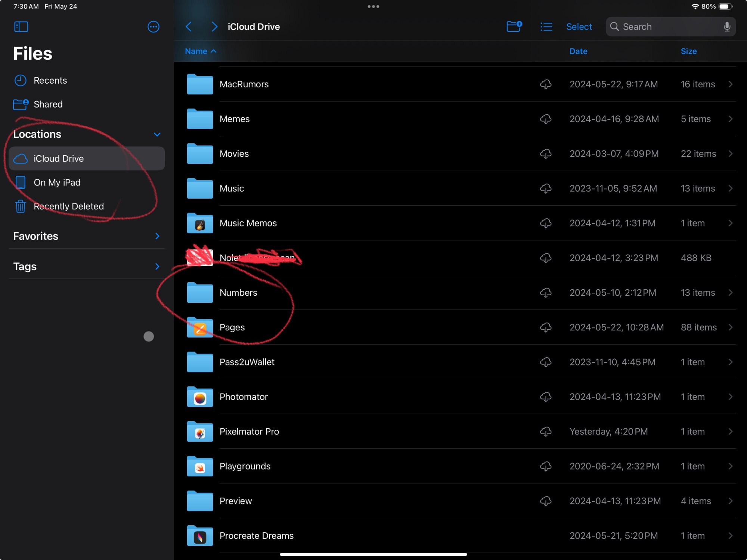
Task: Tap the microphone dictation icon
Action: coord(727,27)
